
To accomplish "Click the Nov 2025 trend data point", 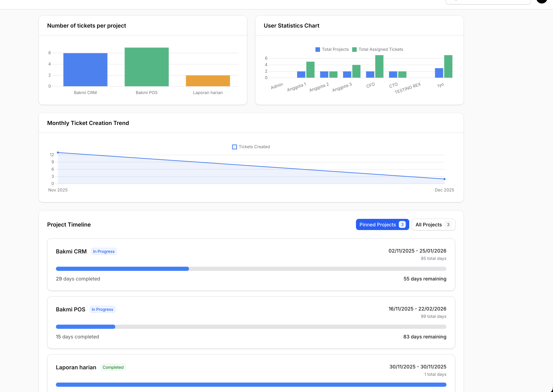I will pos(58,153).
